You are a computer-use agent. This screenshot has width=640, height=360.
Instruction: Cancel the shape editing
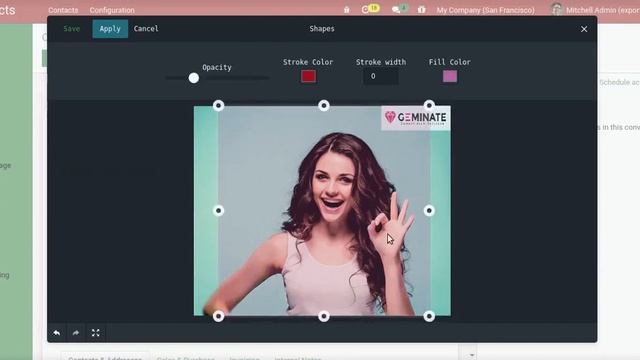click(x=146, y=29)
